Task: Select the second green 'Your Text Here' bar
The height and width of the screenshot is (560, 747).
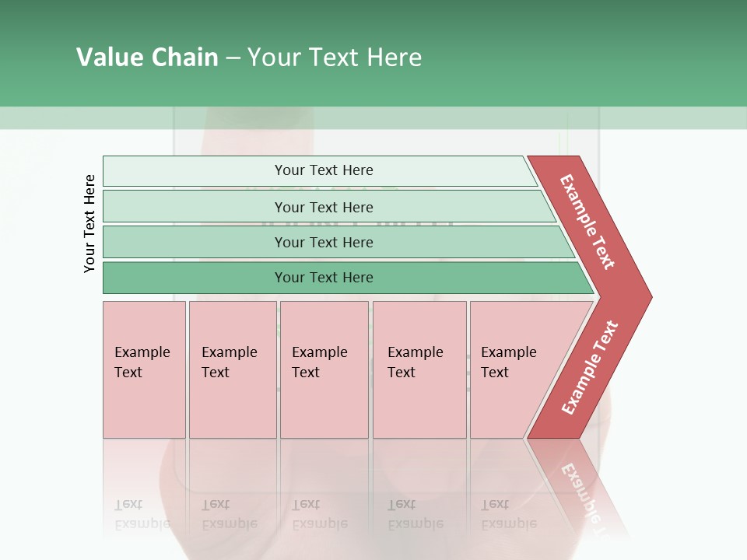Action: click(323, 207)
